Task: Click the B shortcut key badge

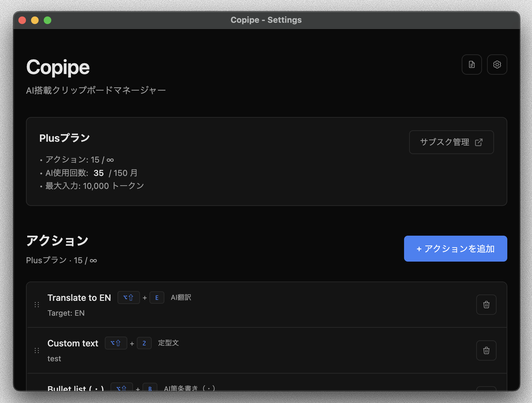Action: (x=150, y=388)
